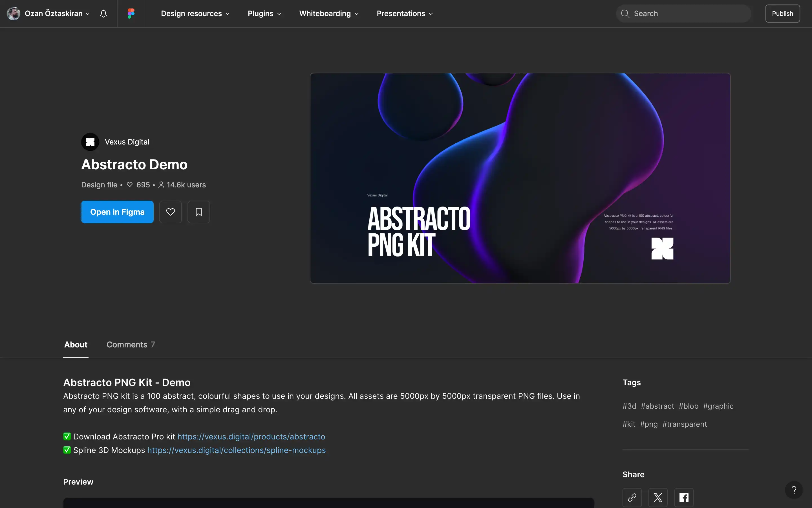Like Abstracto Demo with the heart button
Image resolution: width=812 pixels, height=508 pixels.
coord(171,212)
